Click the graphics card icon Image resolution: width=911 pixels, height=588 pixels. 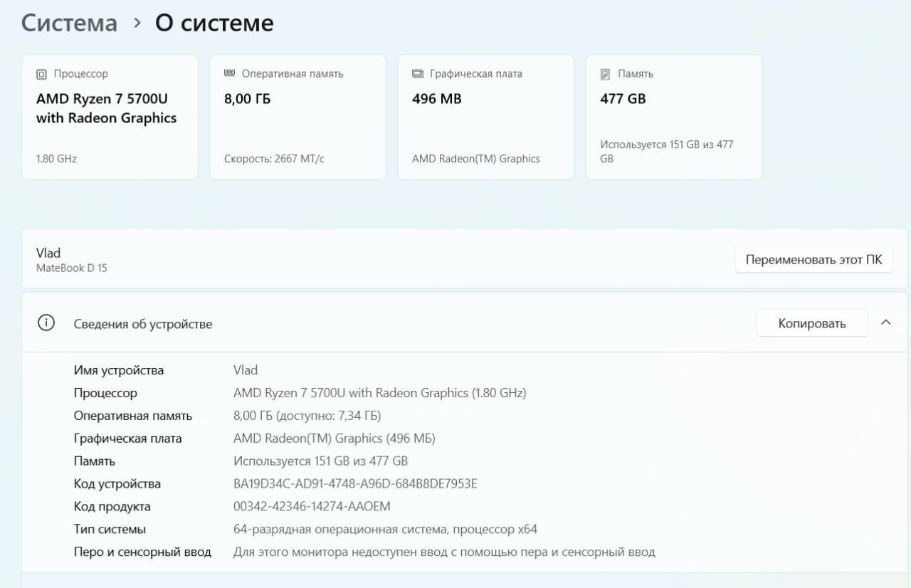[x=418, y=74]
